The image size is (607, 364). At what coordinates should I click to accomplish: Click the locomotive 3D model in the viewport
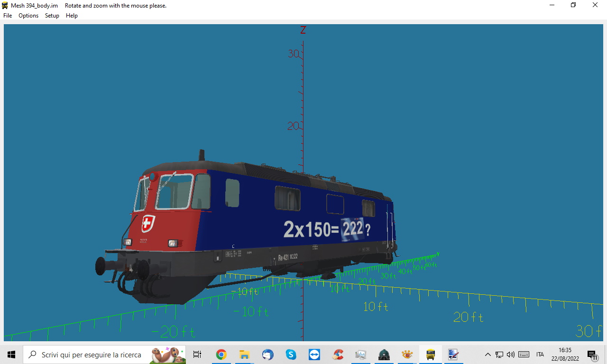point(247,227)
